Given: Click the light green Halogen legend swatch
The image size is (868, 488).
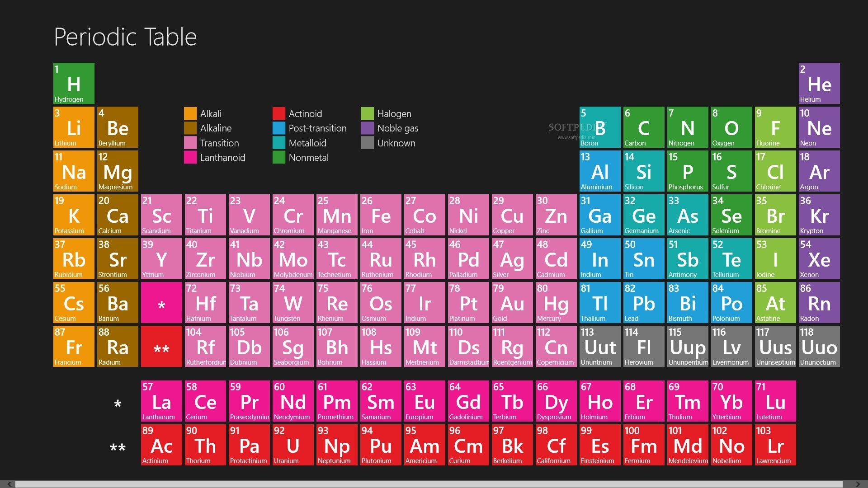Looking at the screenshot, I should [x=368, y=113].
